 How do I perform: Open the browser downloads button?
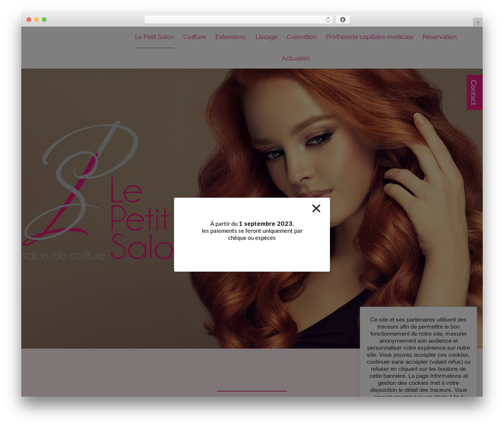[343, 20]
